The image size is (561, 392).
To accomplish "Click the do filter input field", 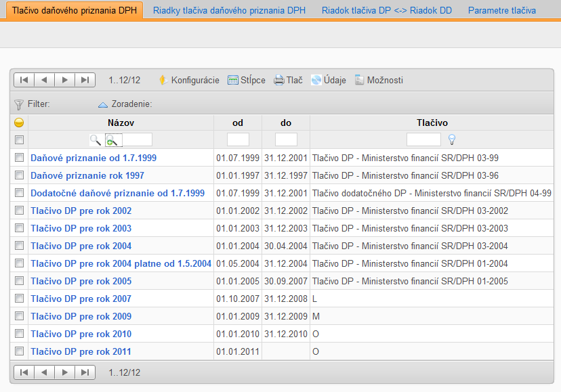I will [x=286, y=139].
